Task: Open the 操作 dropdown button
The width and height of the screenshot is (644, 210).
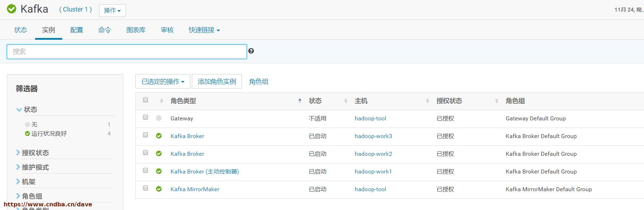Action: [113, 10]
